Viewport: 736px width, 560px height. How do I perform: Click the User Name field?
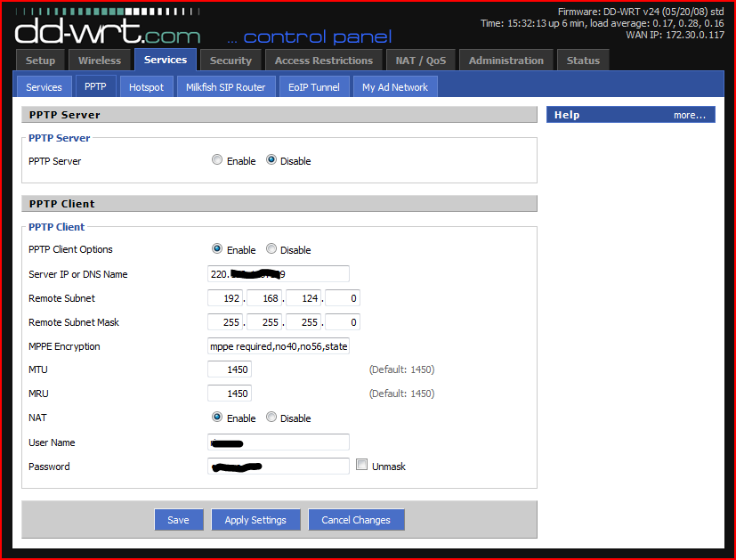click(x=279, y=442)
